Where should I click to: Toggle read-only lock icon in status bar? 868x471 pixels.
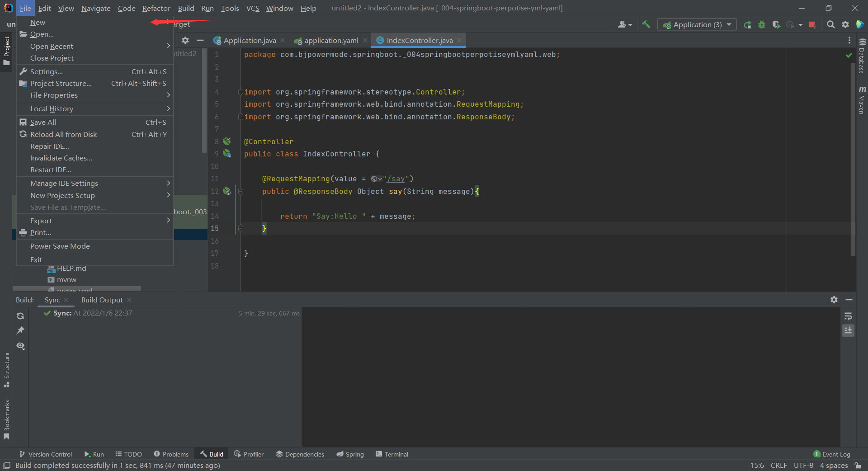[x=858, y=466]
